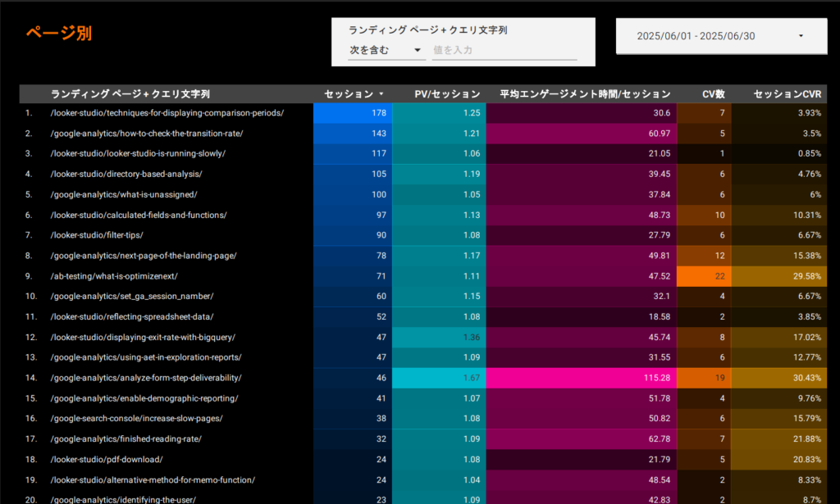Click the blue 178 sessions bar cell
The image size is (840, 504).
coord(353,113)
